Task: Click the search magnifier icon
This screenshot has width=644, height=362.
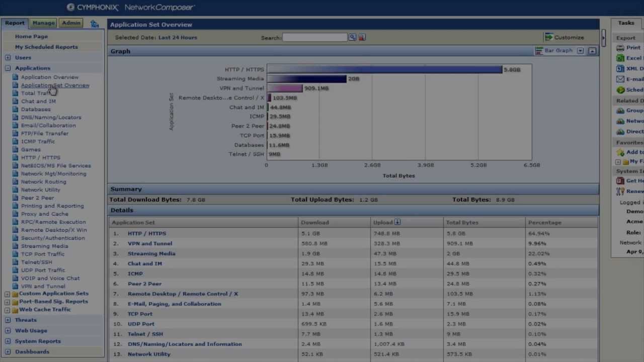Action: (x=353, y=37)
